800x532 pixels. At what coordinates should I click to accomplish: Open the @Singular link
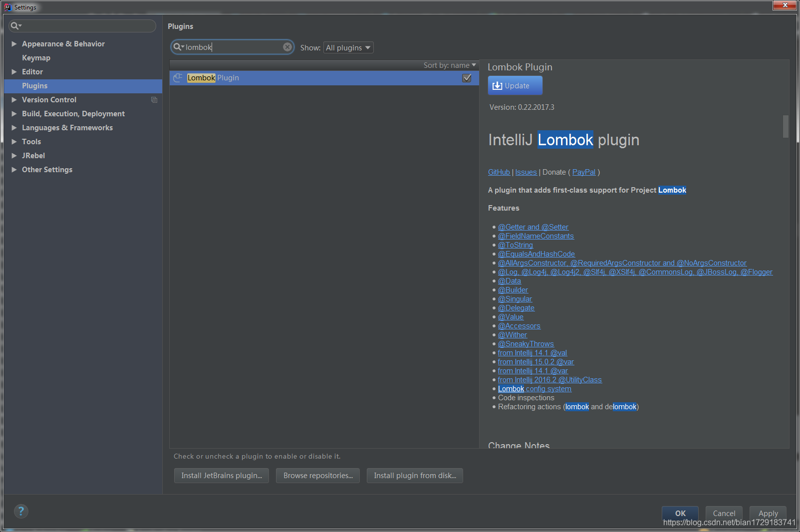(x=515, y=299)
